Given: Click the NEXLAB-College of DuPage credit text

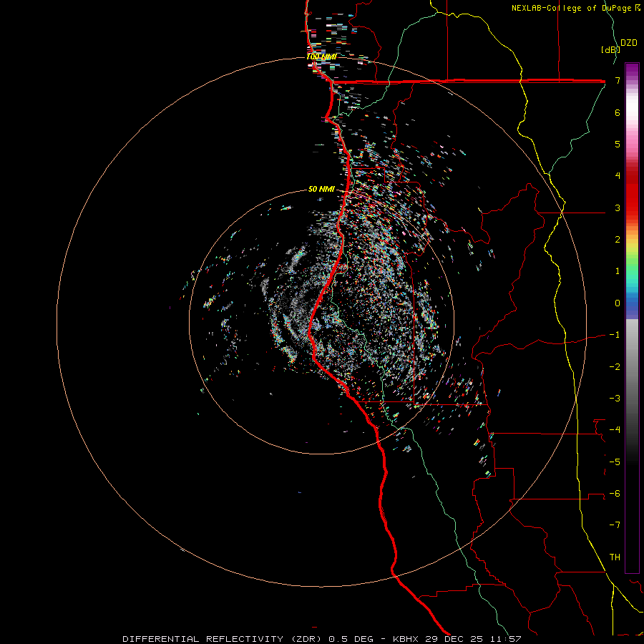Looking at the screenshot, I should tap(576, 8).
